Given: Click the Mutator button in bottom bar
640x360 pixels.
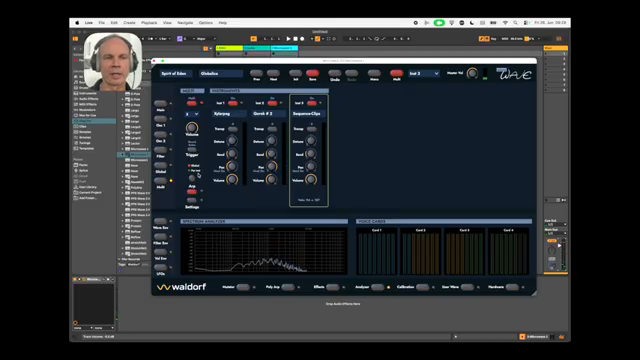Looking at the screenshot, I should coord(243,287).
